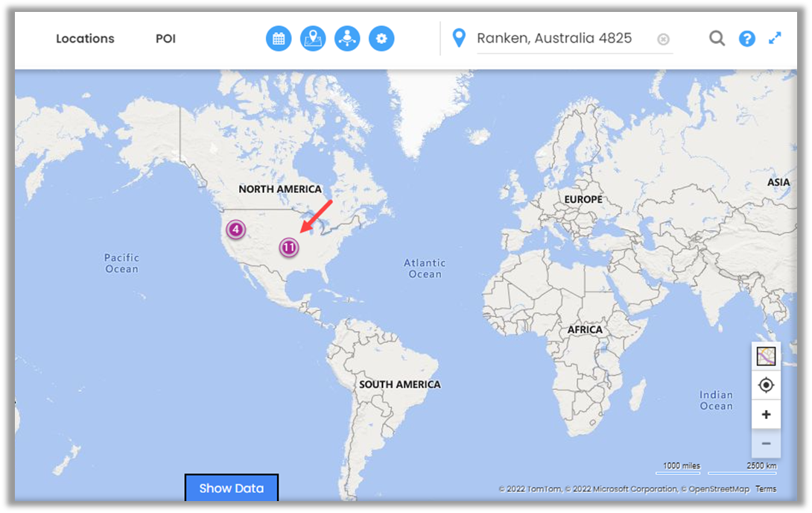Viewport: 812px width, 513px height.
Task: Open the user hierarchy icon
Action: click(x=347, y=39)
